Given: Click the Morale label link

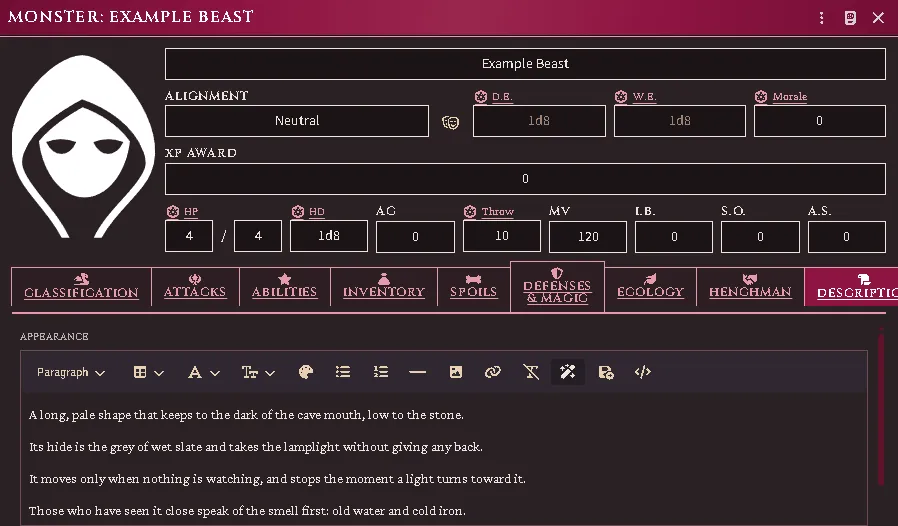Looking at the screenshot, I should coord(790,97).
